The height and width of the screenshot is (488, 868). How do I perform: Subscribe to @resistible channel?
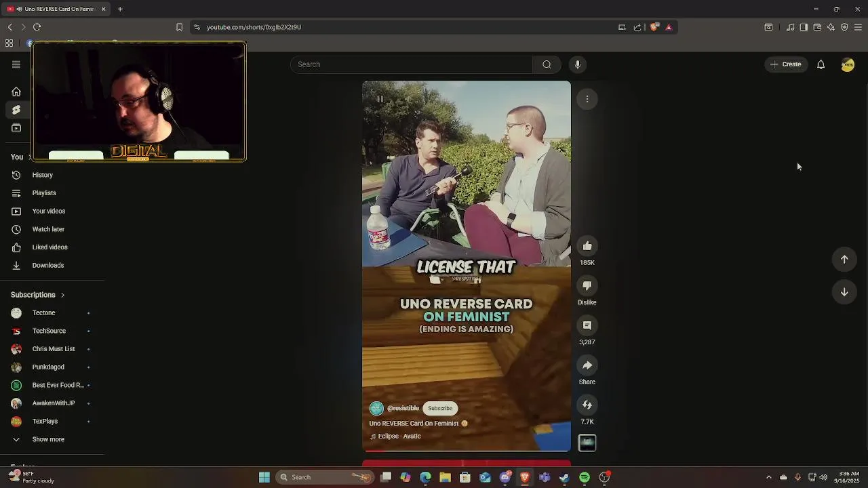point(440,408)
